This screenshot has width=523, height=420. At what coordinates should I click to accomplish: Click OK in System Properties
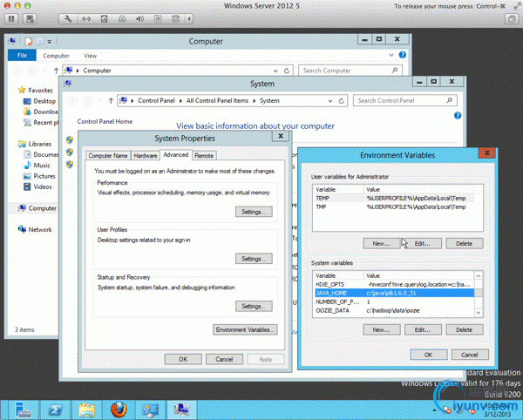pyautogui.click(x=183, y=359)
